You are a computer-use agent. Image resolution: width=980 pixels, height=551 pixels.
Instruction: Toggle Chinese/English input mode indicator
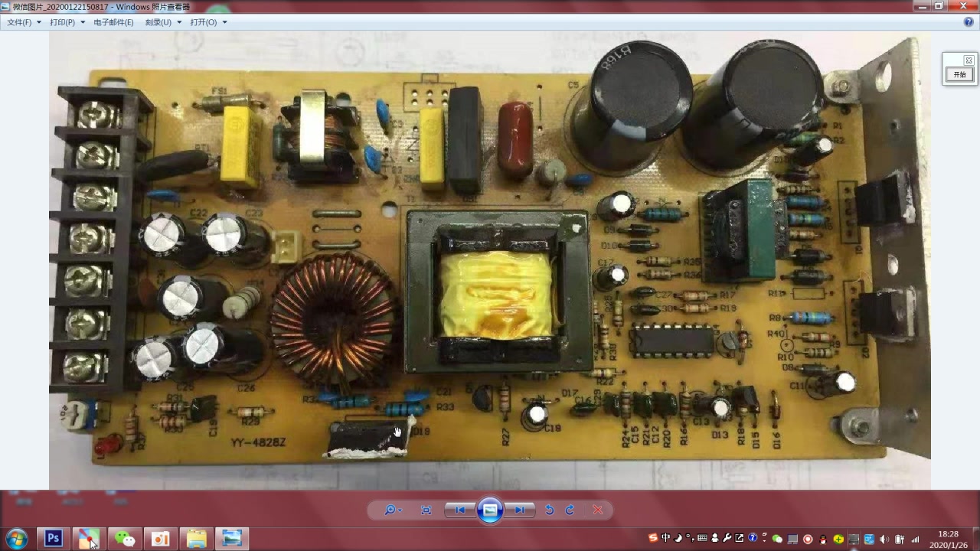pos(665,538)
